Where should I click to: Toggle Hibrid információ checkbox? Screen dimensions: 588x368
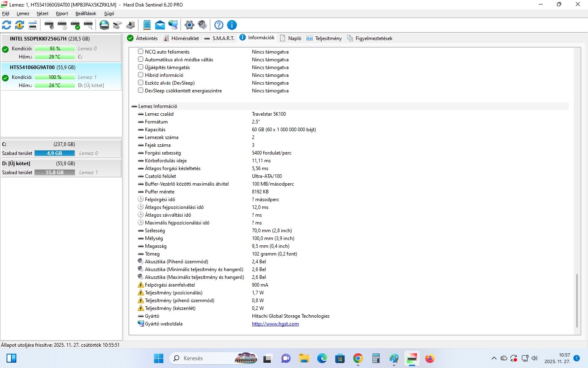tap(140, 75)
